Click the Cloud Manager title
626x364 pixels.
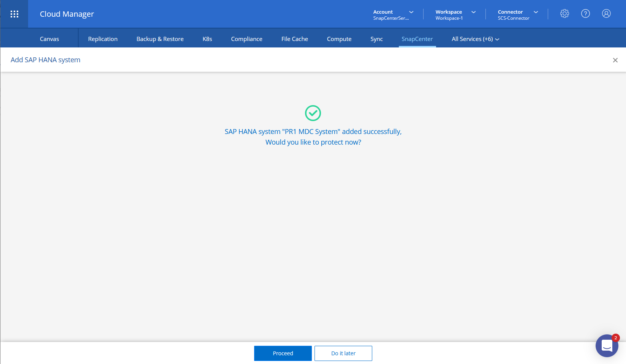click(x=67, y=14)
